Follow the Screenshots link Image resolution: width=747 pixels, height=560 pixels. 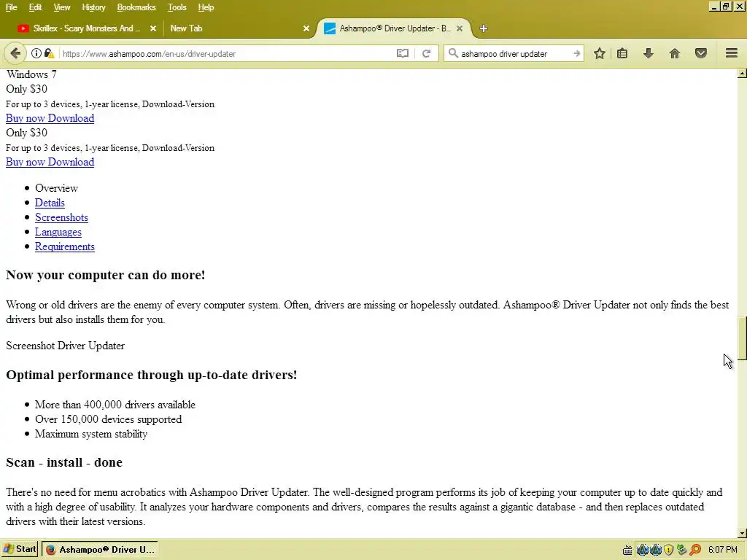61,217
